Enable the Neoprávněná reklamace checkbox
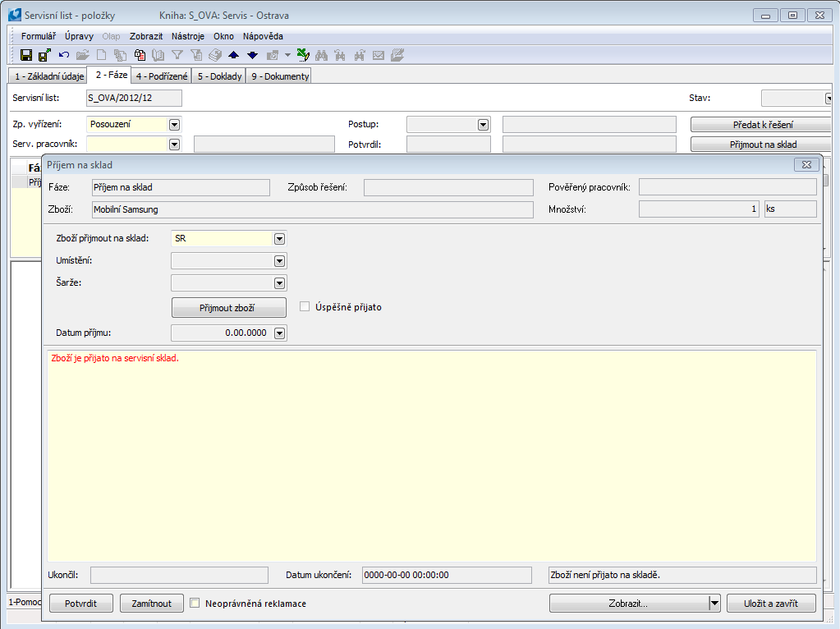 [x=195, y=604]
